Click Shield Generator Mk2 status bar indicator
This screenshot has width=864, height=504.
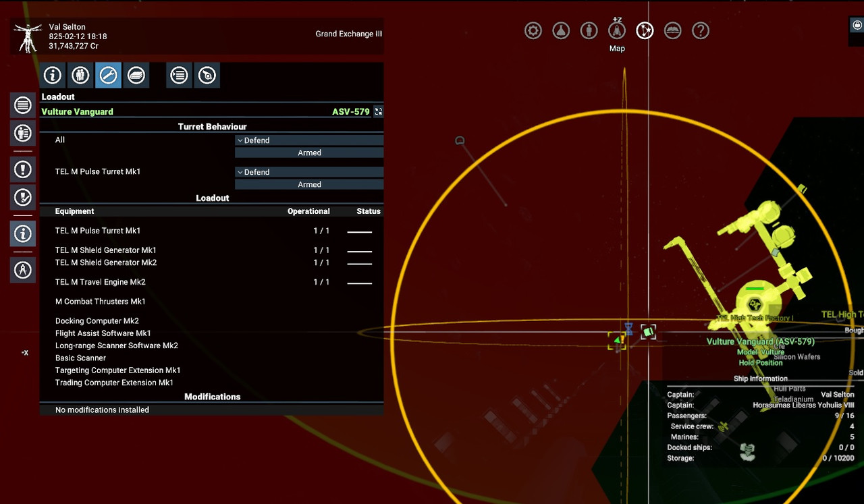(359, 263)
